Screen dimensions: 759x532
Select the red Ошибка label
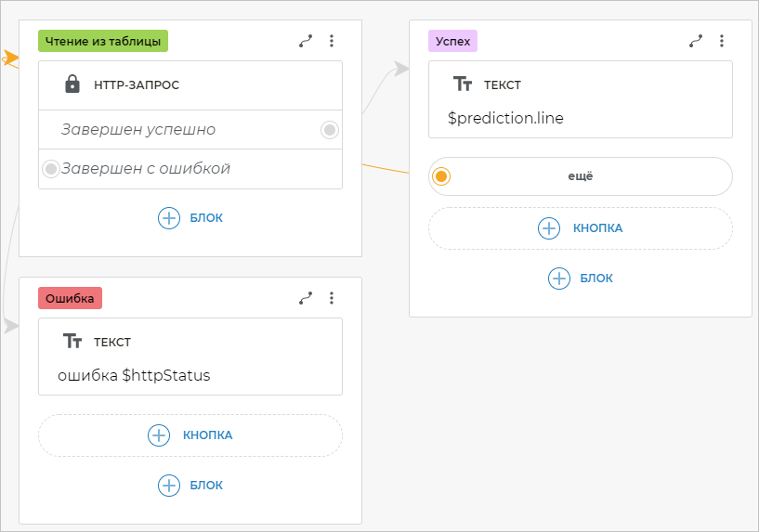[70, 298]
